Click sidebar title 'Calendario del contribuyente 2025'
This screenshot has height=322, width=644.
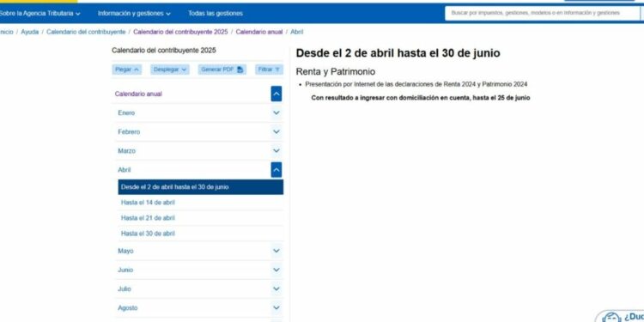[x=163, y=51]
